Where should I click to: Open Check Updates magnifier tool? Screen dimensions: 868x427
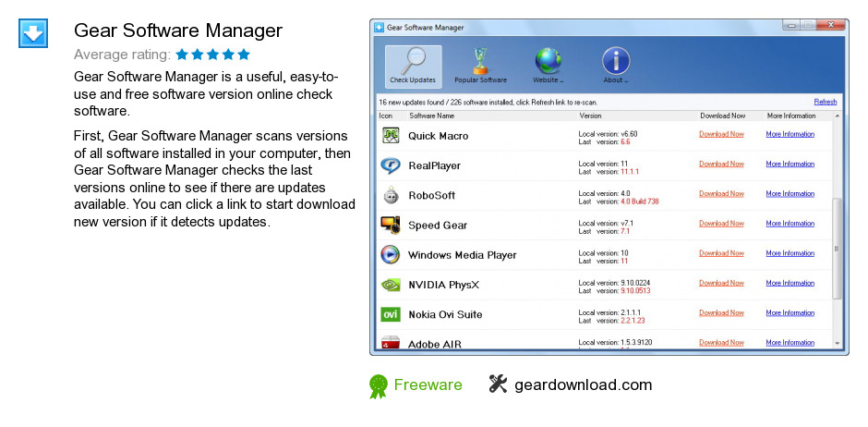[413, 67]
